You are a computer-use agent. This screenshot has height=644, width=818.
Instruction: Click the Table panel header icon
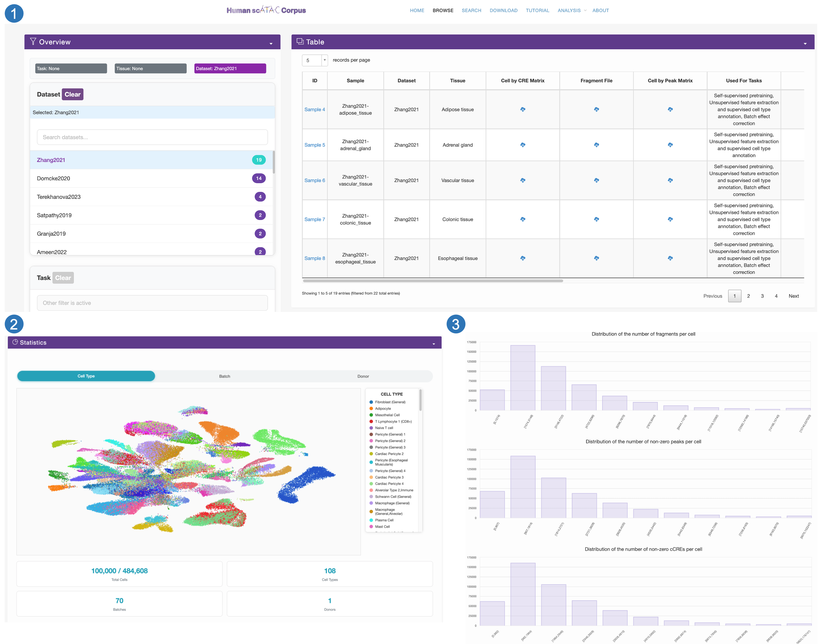tap(300, 41)
